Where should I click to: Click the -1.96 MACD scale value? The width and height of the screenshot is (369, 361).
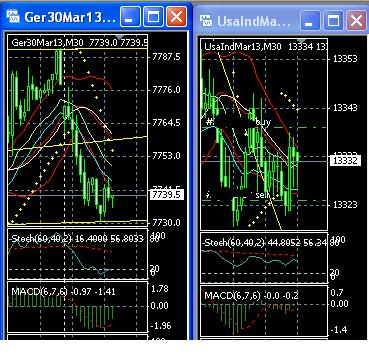161,325
